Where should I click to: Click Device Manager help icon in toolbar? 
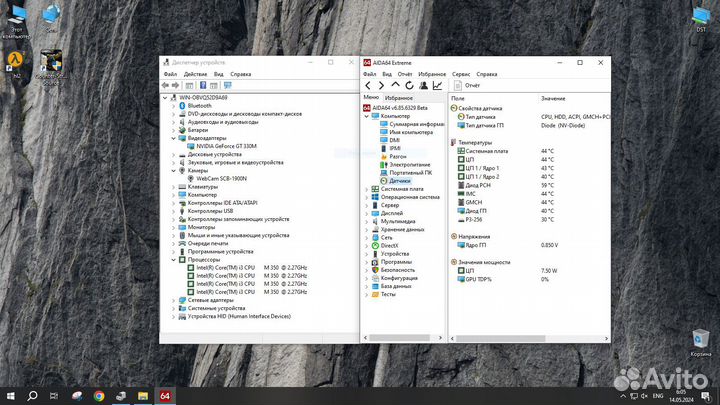[x=203, y=85]
